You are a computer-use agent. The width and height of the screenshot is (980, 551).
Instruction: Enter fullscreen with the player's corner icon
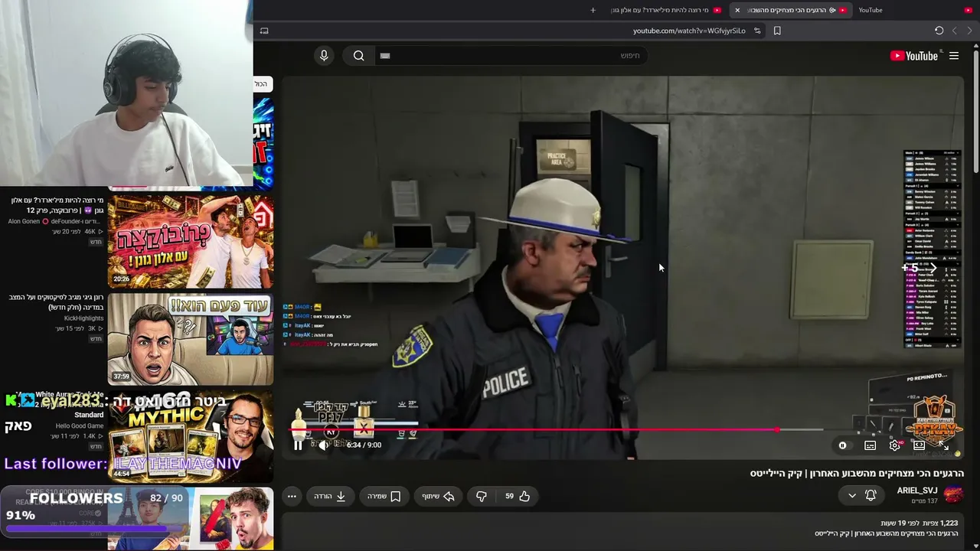pos(943,445)
